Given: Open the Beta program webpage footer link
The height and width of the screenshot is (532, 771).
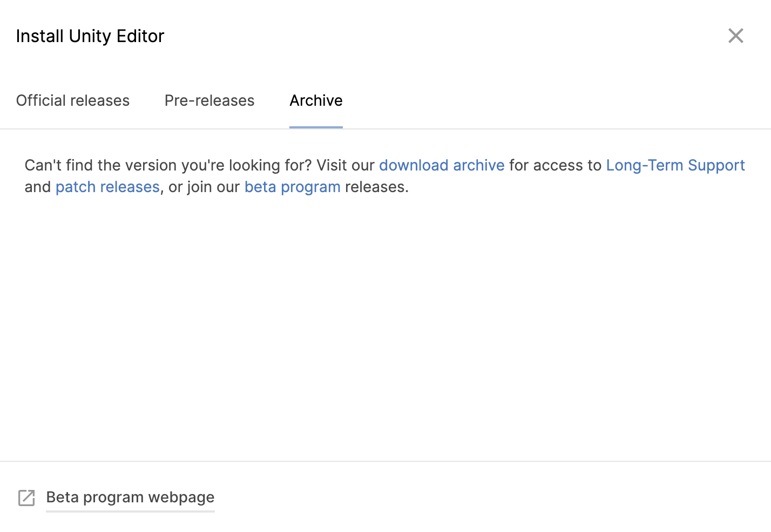Looking at the screenshot, I should pos(130,497).
